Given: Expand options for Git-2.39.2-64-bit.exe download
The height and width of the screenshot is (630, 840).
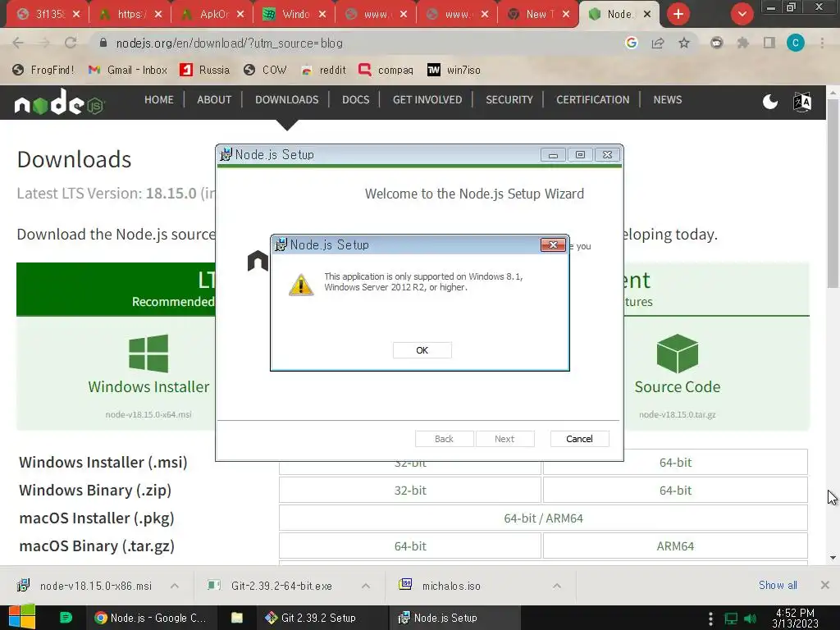Looking at the screenshot, I should pyautogui.click(x=366, y=586).
